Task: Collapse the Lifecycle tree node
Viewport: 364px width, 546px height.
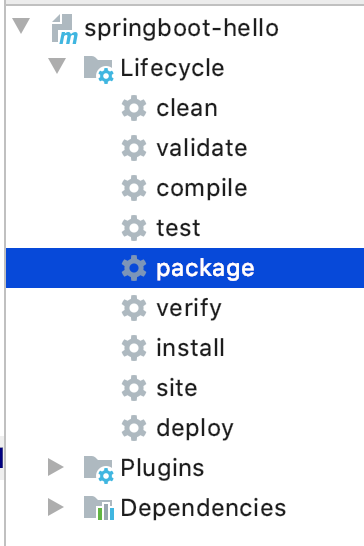Action: [57, 66]
